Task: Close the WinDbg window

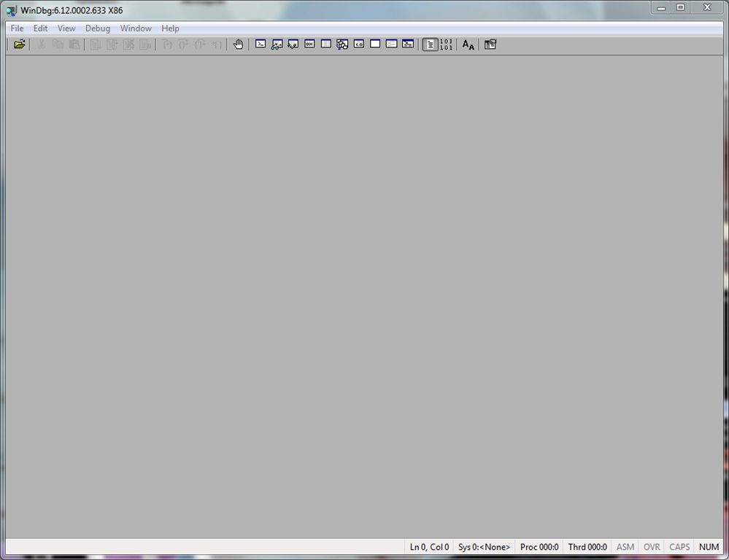Action: pos(707,7)
